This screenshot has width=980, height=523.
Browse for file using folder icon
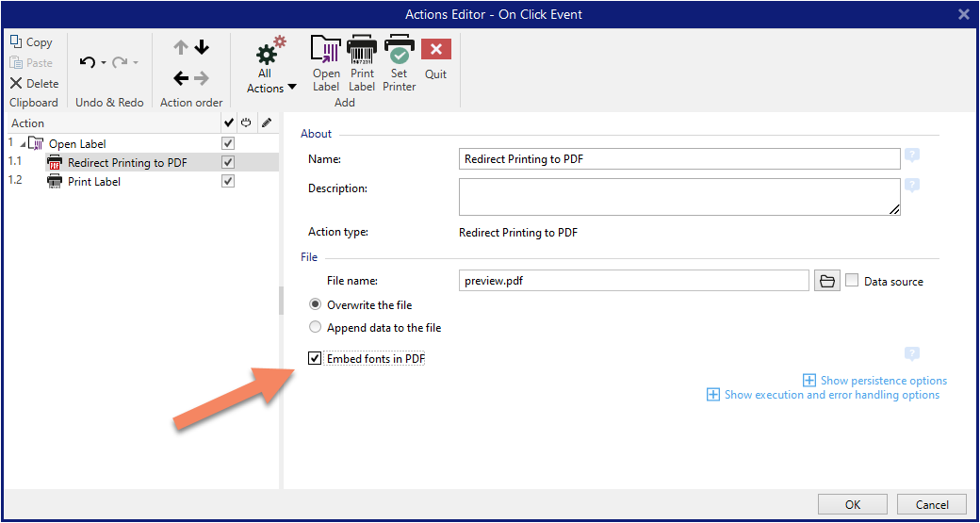pyautogui.click(x=827, y=281)
